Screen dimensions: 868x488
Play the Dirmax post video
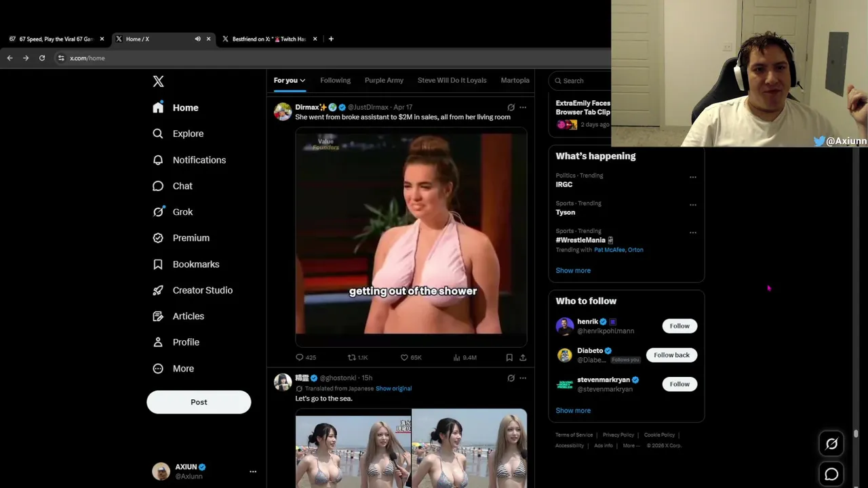pos(411,236)
